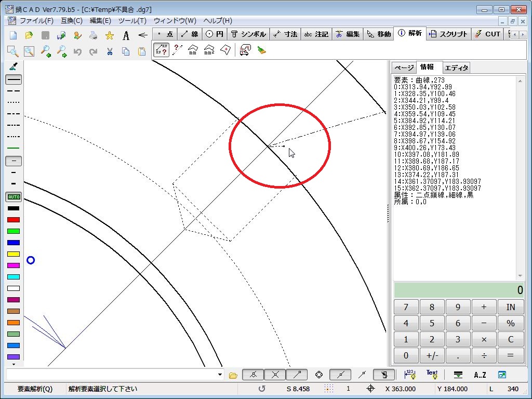Click the circular snap-points icon
532x399 pixels.
pyautogui.click(x=319, y=375)
